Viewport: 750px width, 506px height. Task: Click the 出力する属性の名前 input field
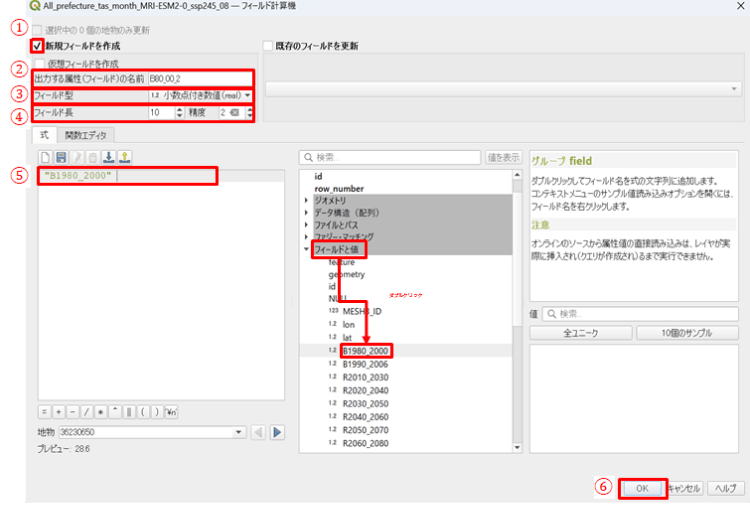pyautogui.click(x=198, y=78)
